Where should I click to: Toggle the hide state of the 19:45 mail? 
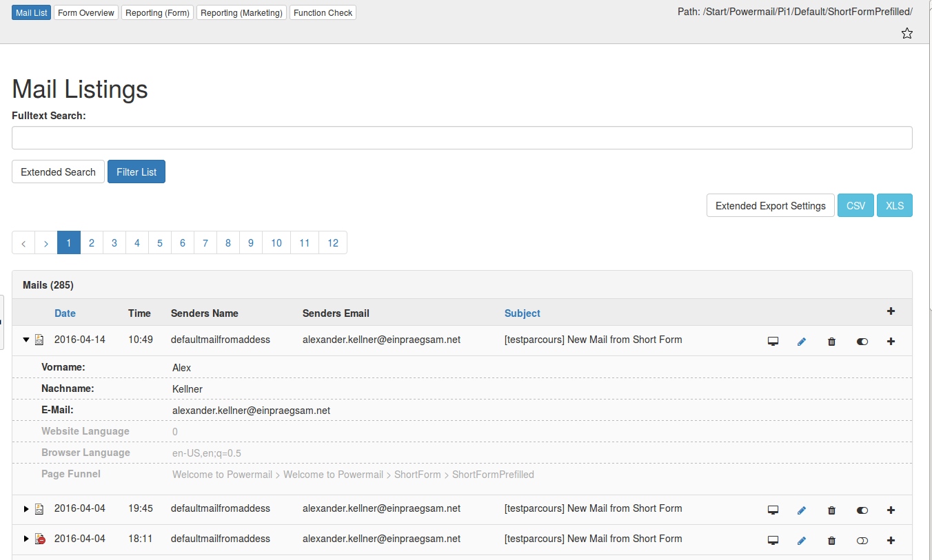862,510
